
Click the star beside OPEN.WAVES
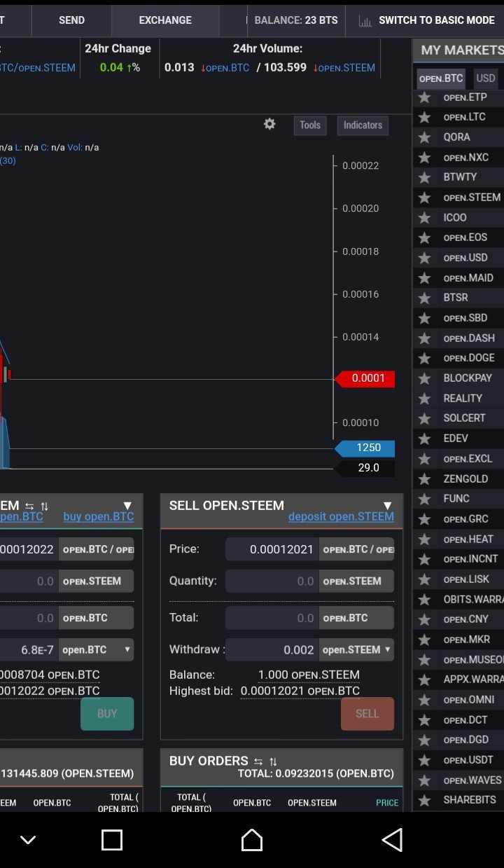(x=424, y=780)
